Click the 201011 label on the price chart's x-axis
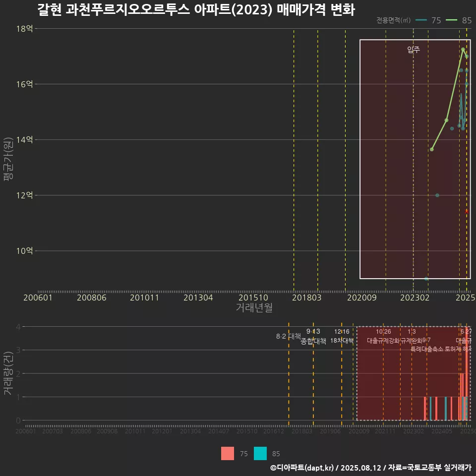This screenshot has height=476, width=476. click(144, 297)
